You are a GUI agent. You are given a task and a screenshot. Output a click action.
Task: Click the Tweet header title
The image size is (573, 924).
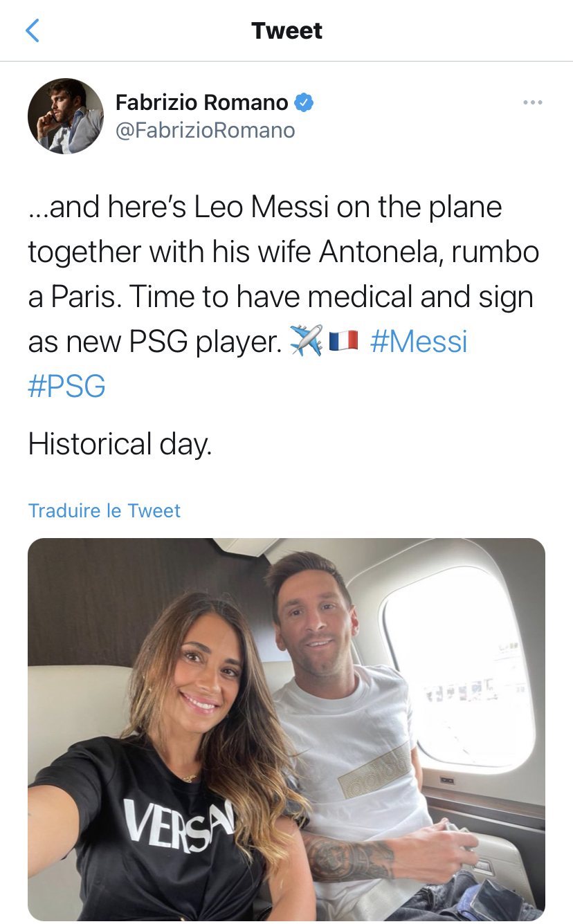[x=286, y=30]
